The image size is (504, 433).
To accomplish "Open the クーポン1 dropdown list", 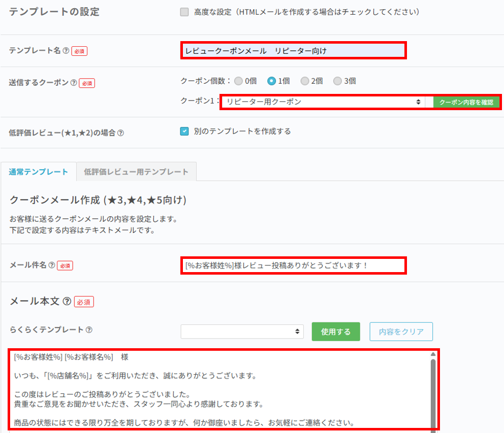I will tap(324, 102).
